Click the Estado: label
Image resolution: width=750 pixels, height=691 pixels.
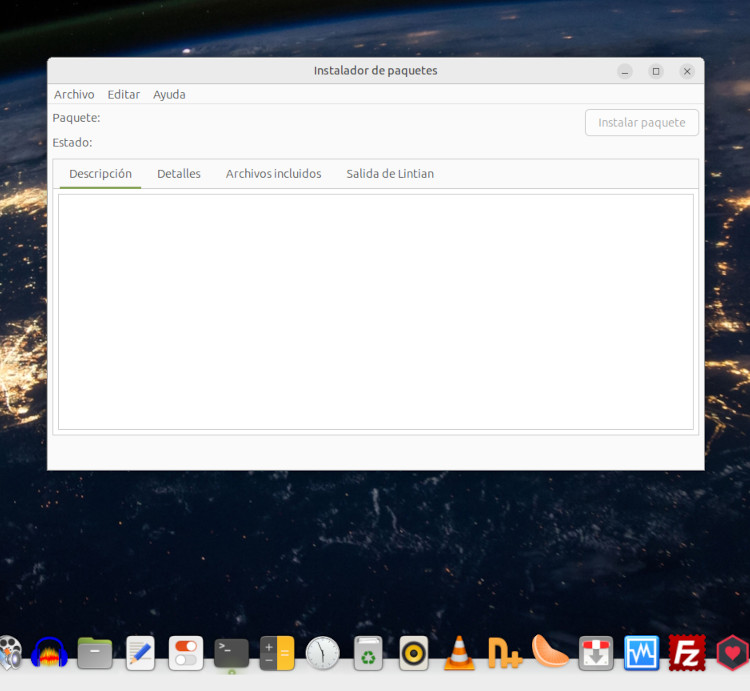[72, 143]
